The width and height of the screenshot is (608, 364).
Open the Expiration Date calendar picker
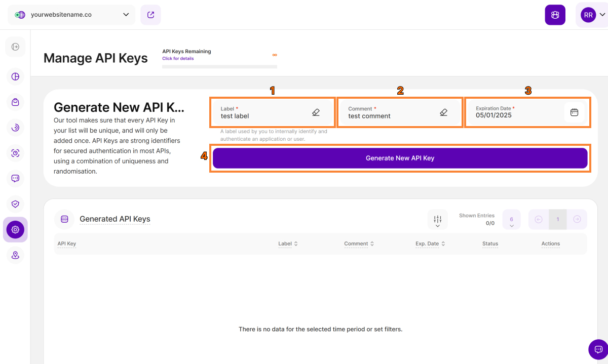[574, 112]
